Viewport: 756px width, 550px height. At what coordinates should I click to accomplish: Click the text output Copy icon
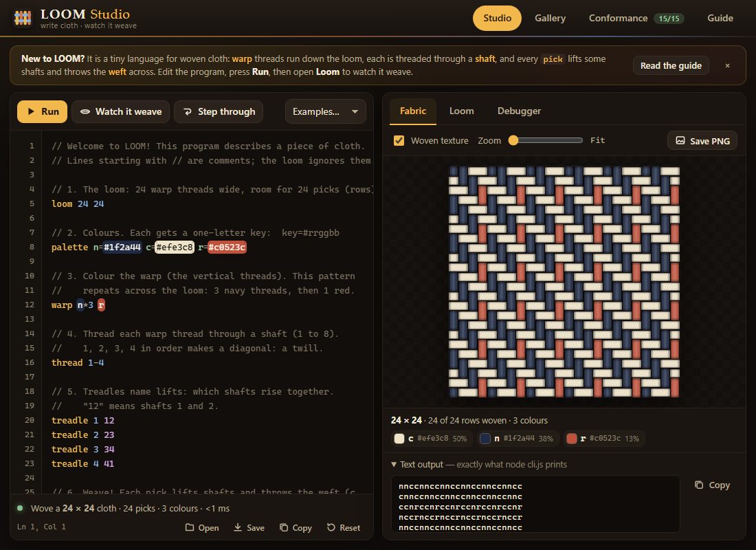699,485
